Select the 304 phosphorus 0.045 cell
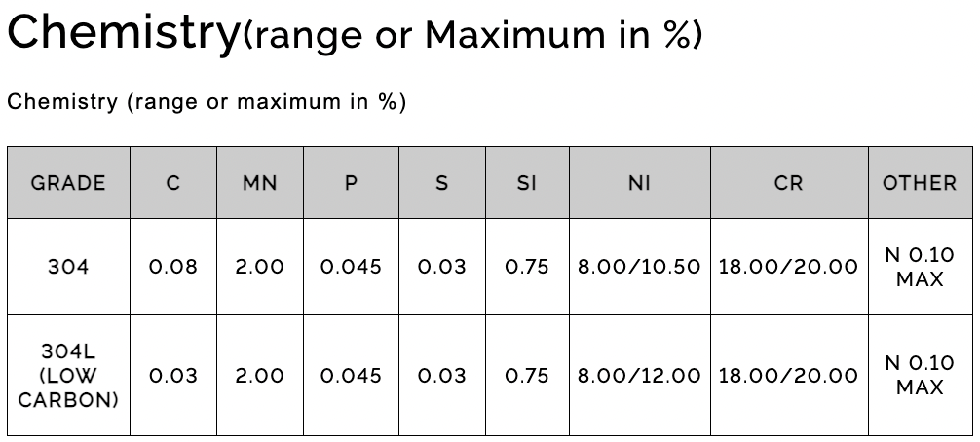 pyautogui.click(x=351, y=267)
